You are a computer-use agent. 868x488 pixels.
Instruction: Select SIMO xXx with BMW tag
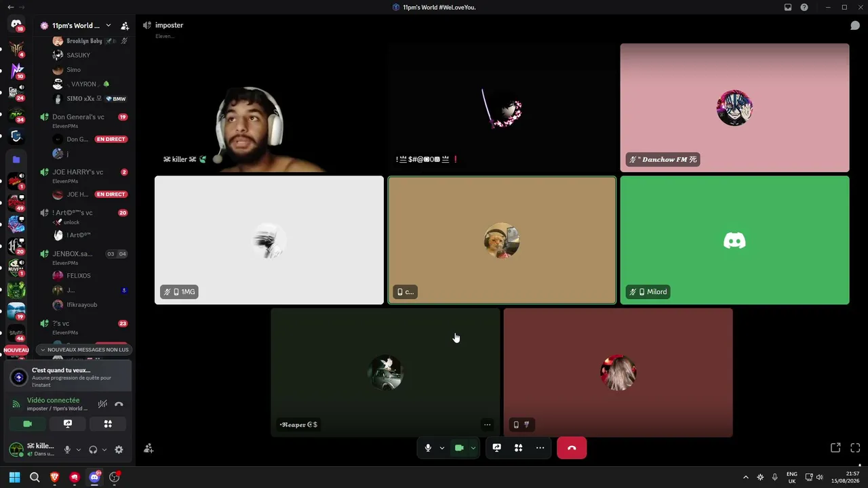[90, 99]
